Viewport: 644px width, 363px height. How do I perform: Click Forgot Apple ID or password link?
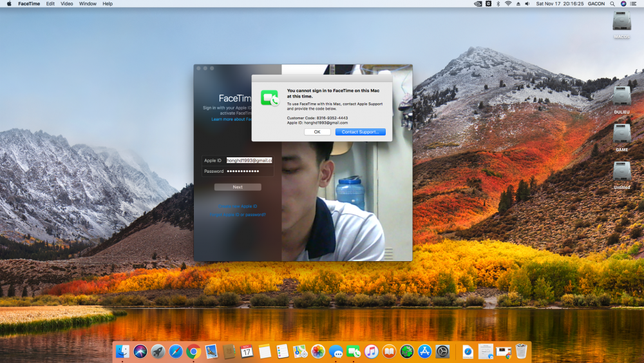[238, 215]
